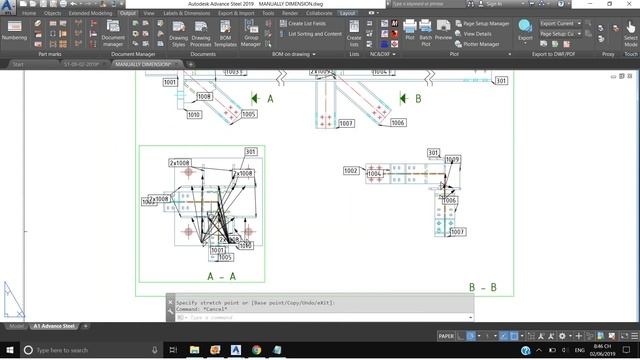Open Drawing Processes
The width and height of the screenshot is (640, 360).
pos(200,33)
